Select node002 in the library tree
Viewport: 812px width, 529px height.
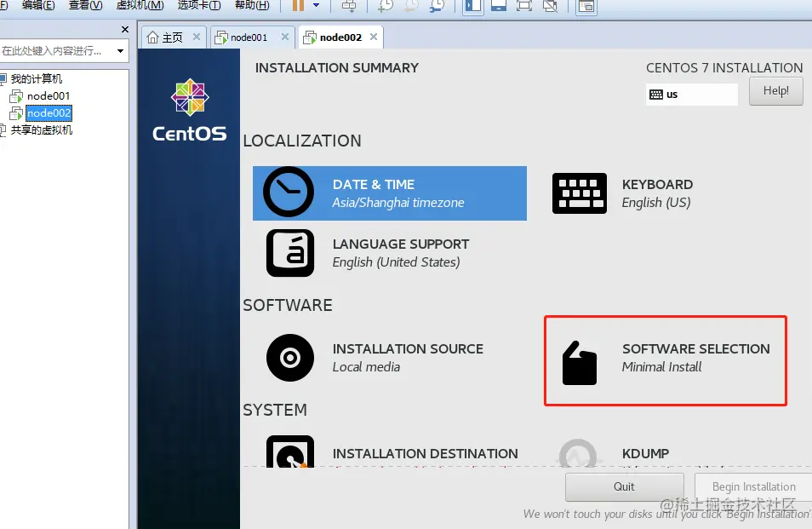(x=49, y=113)
